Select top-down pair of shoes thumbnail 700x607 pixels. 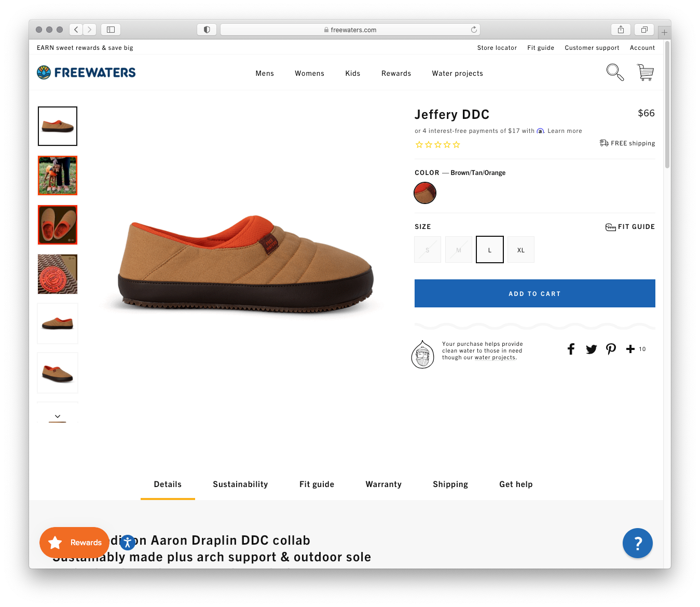[x=58, y=225]
